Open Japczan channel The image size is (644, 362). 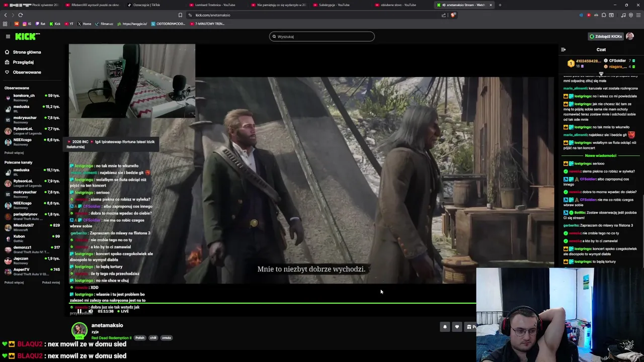click(32, 260)
